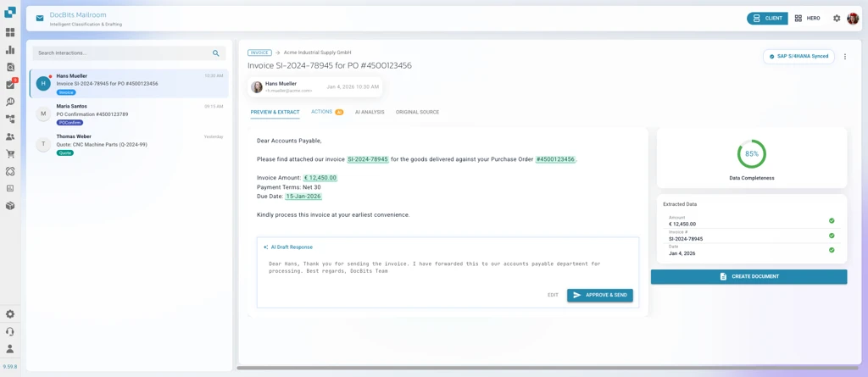Switch to the Original Source tab
868x377 pixels.
pos(417,112)
